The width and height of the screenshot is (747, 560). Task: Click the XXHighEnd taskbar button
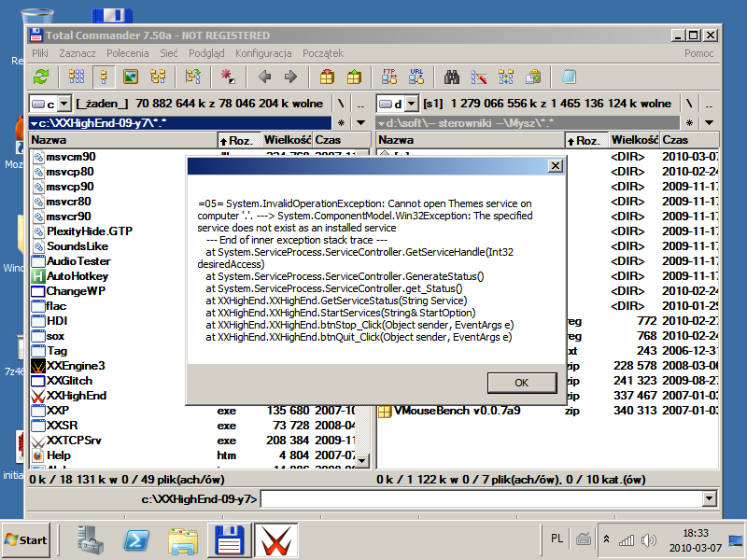(275, 540)
